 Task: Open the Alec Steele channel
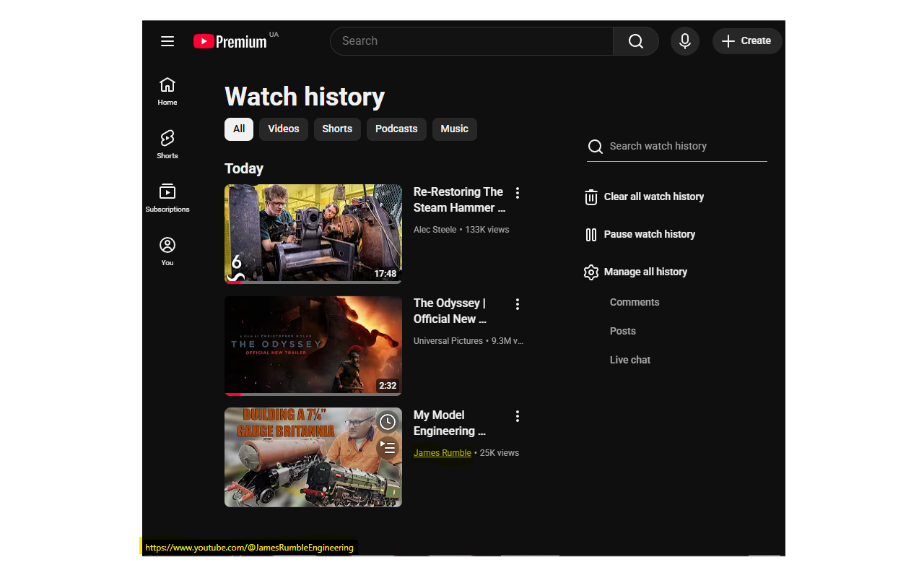[x=435, y=230]
